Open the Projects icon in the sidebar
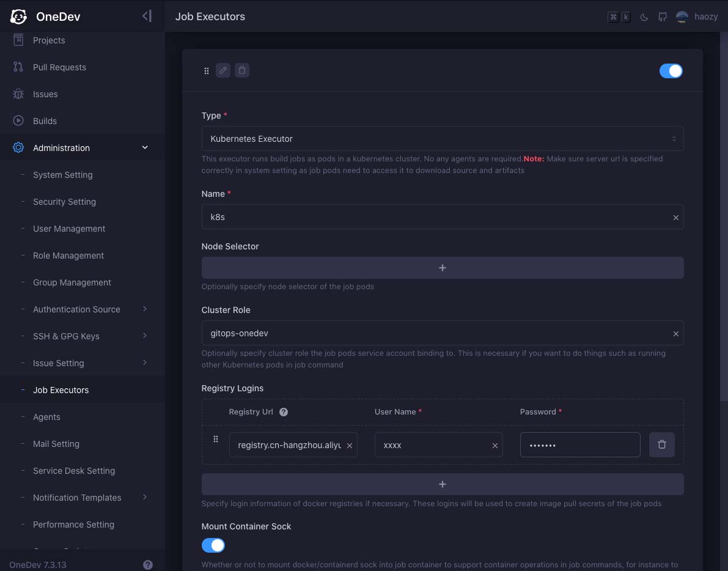The height and width of the screenshot is (571, 728). click(x=18, y=40)
